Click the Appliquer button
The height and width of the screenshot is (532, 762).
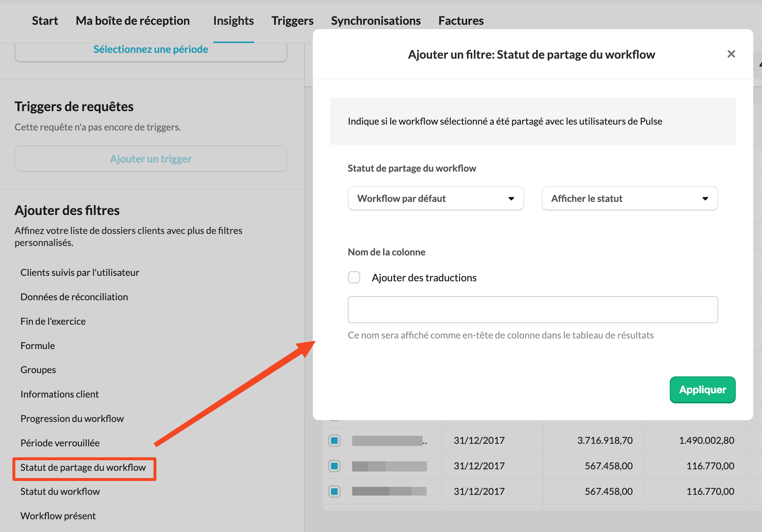click(x=702, y=390)
